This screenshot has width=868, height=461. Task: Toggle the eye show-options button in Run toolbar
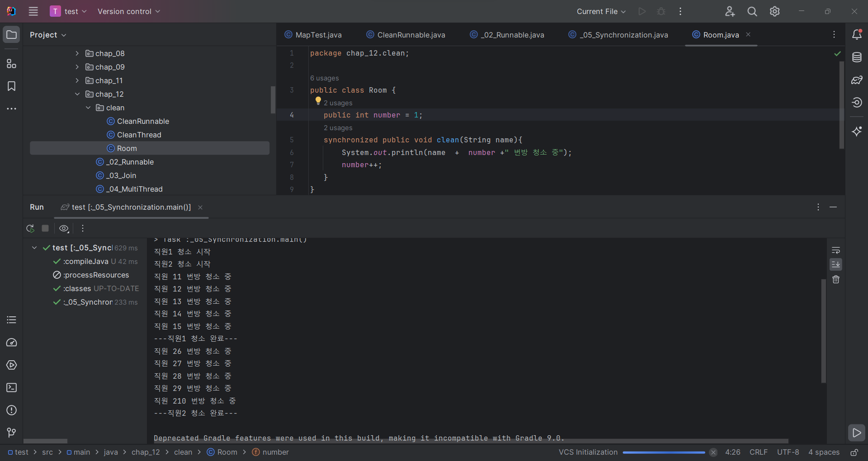64,228
